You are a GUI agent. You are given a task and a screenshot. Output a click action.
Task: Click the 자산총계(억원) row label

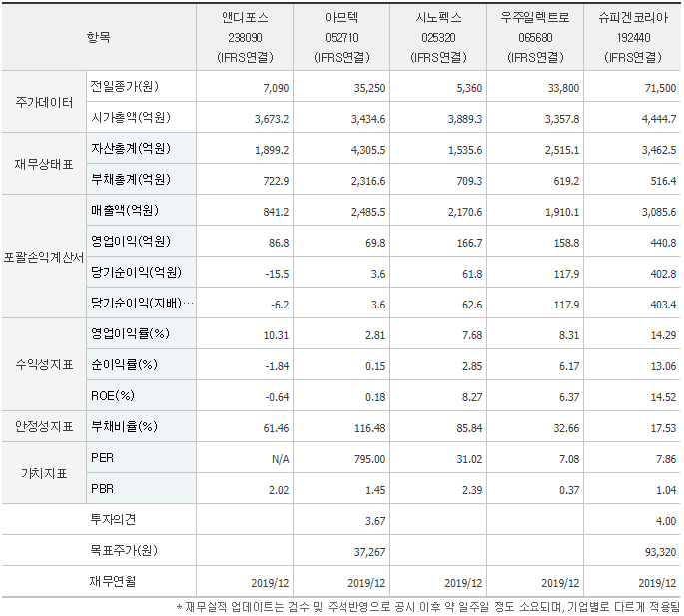click(x=131, y=149)
